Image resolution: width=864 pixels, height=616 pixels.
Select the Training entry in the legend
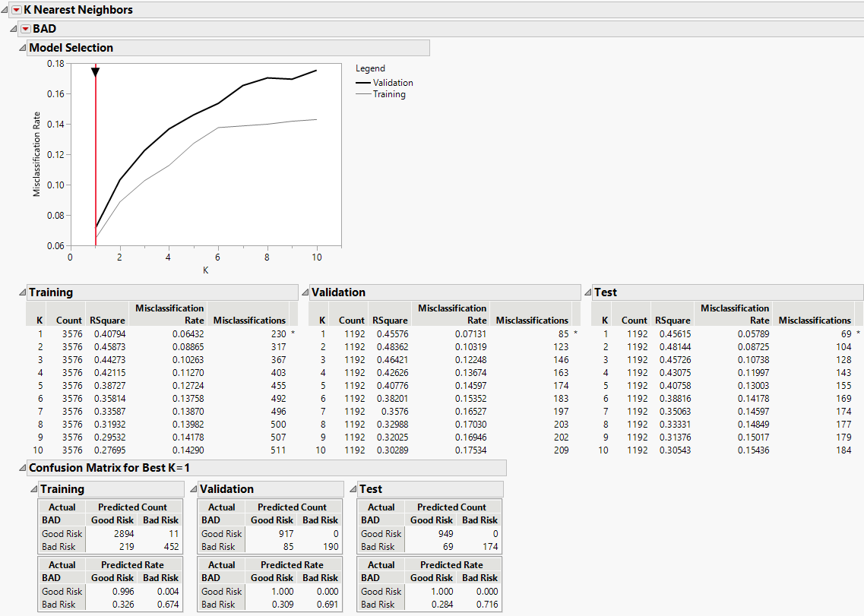[388, 94]
